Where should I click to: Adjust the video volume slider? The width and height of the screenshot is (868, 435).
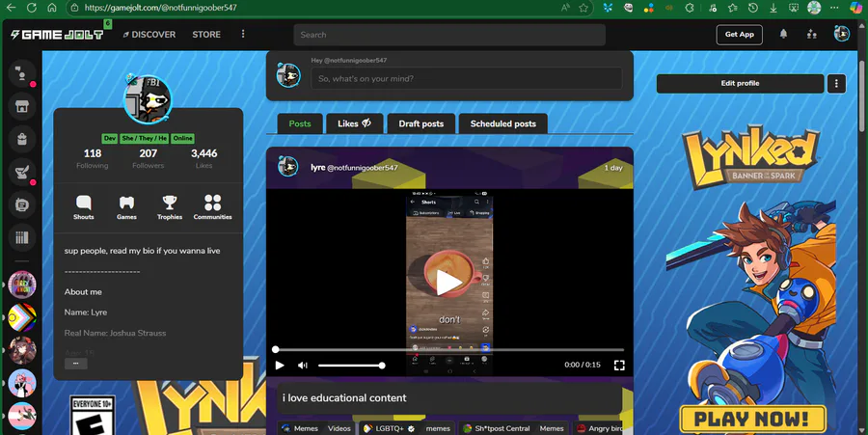[351, 366]
